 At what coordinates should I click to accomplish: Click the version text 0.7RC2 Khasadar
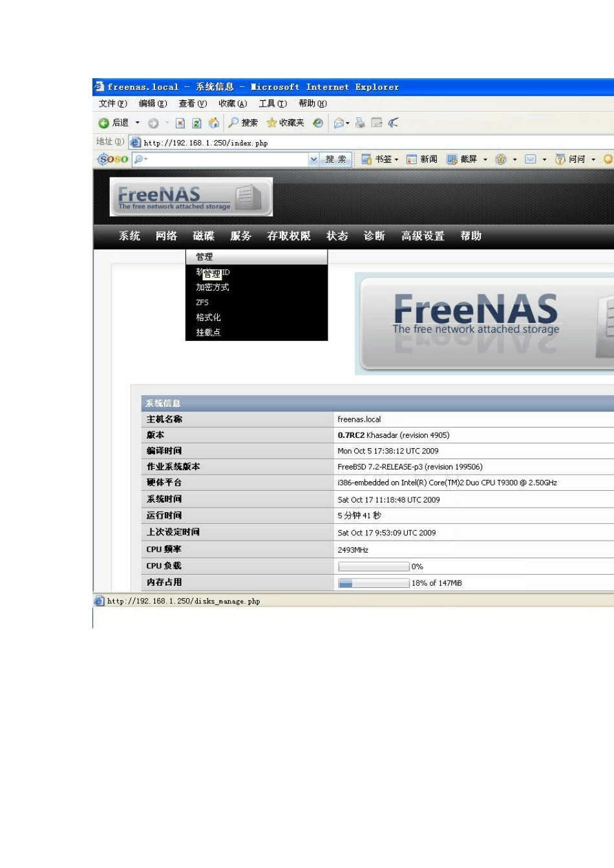[394, 435]
